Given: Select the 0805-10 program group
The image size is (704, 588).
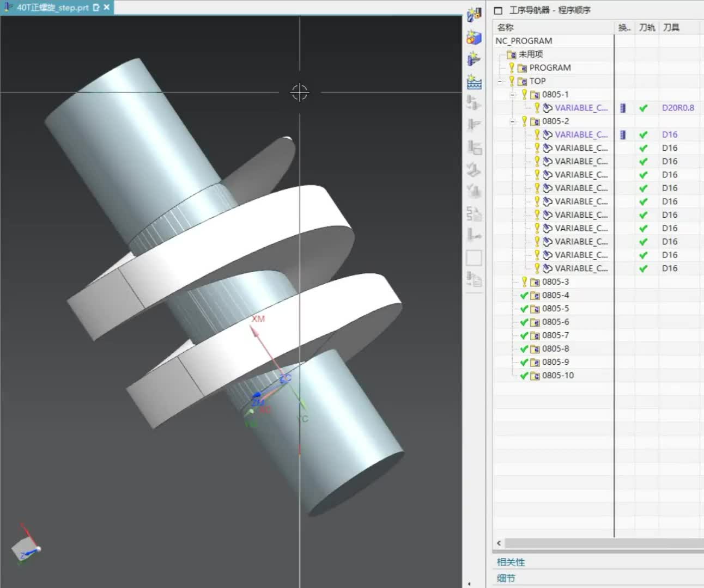Looking at the screenshot, I should pos(558,376).
